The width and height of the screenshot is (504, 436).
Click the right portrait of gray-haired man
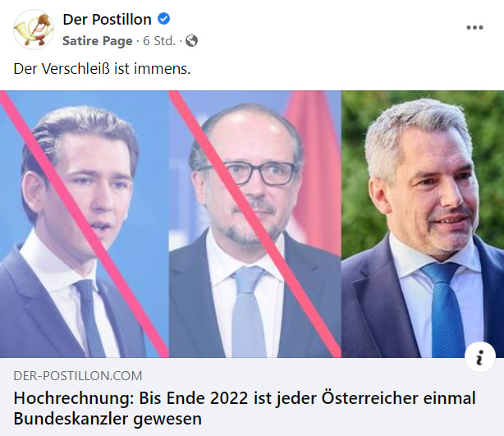(x=423, y=224)
